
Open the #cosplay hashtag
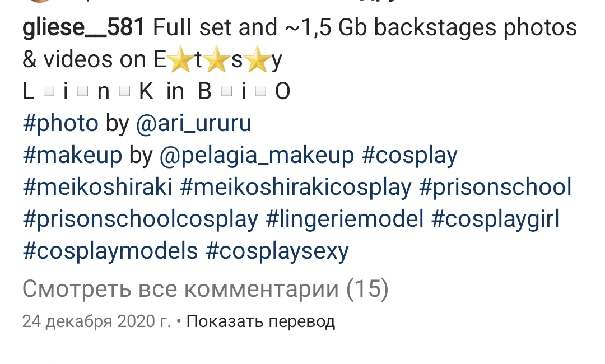pyautogui.click(x=409, y=156)
